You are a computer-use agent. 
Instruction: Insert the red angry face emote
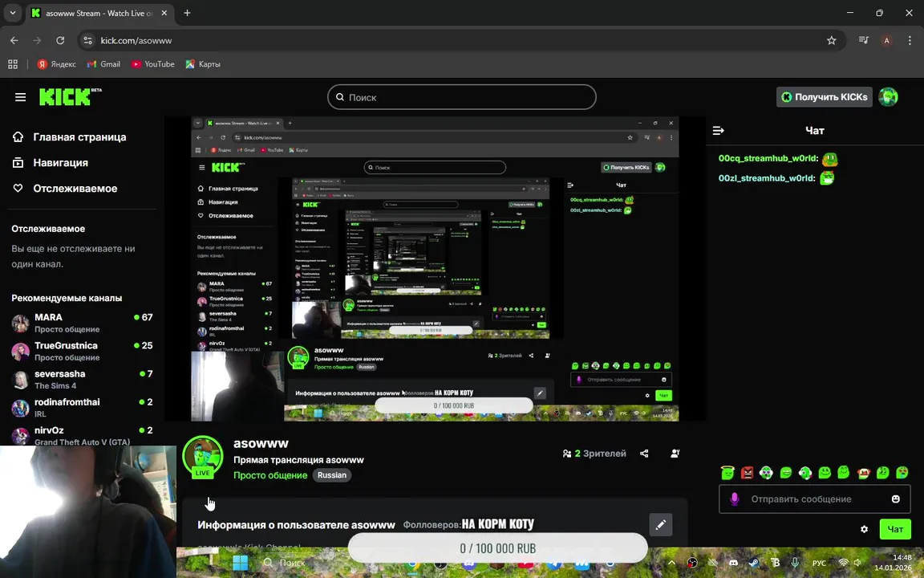click(x=748, y=472)
